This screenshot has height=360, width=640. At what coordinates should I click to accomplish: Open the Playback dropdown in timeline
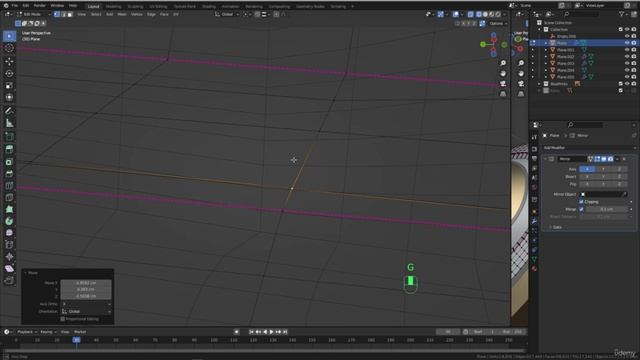[27, 332]
